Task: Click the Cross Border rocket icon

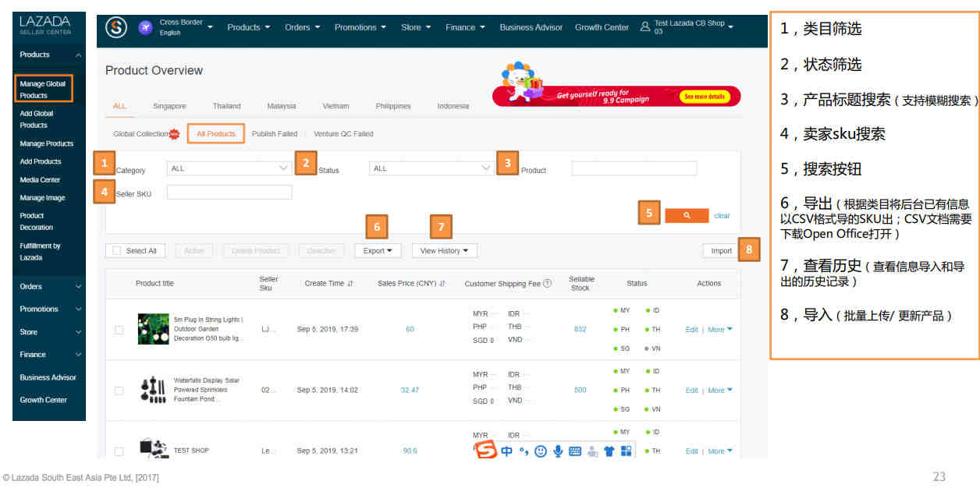Action: (145, 27)
